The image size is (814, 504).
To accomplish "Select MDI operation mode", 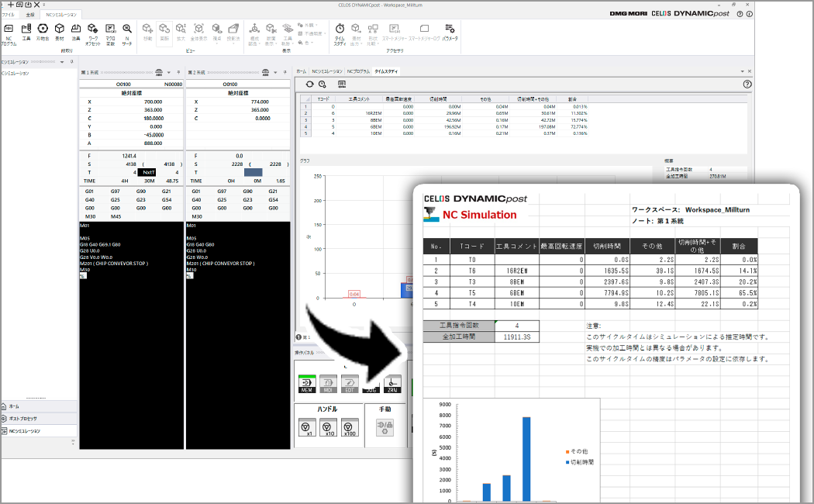I will (x=328, y=384).
